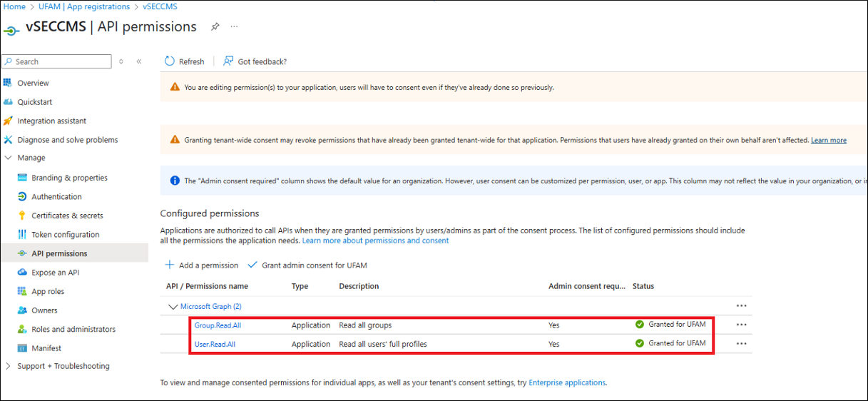Viewport: 868px width, 401px height.
Task: Open UFAM | App registrations breadcrumb
Action: [x=85, y=6]
